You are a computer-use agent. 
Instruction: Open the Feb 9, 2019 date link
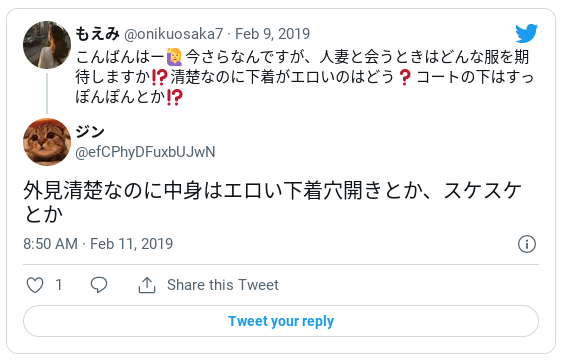(x=272, y=34)
